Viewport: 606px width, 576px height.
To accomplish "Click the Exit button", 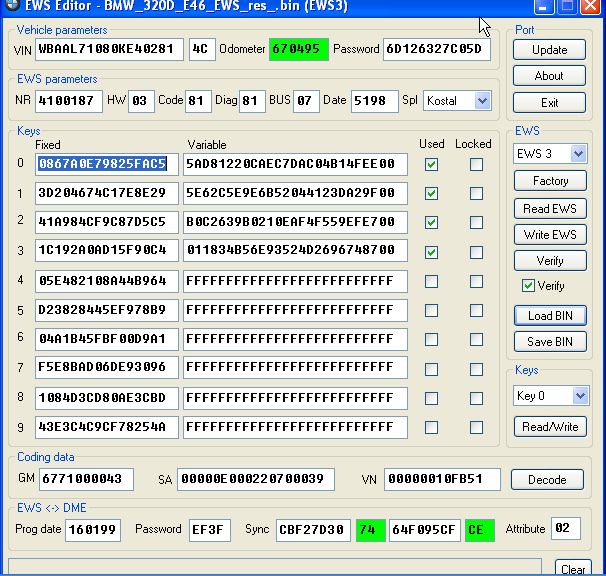I will (549, 102).
